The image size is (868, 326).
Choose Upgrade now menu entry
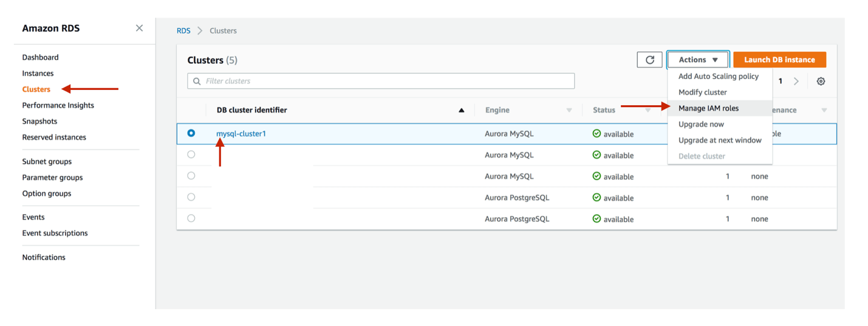(719, 124)
